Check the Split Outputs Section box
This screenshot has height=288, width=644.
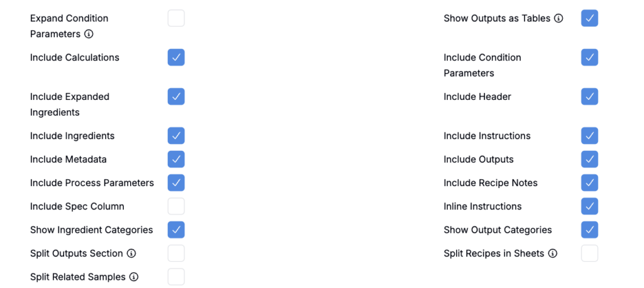176,253
